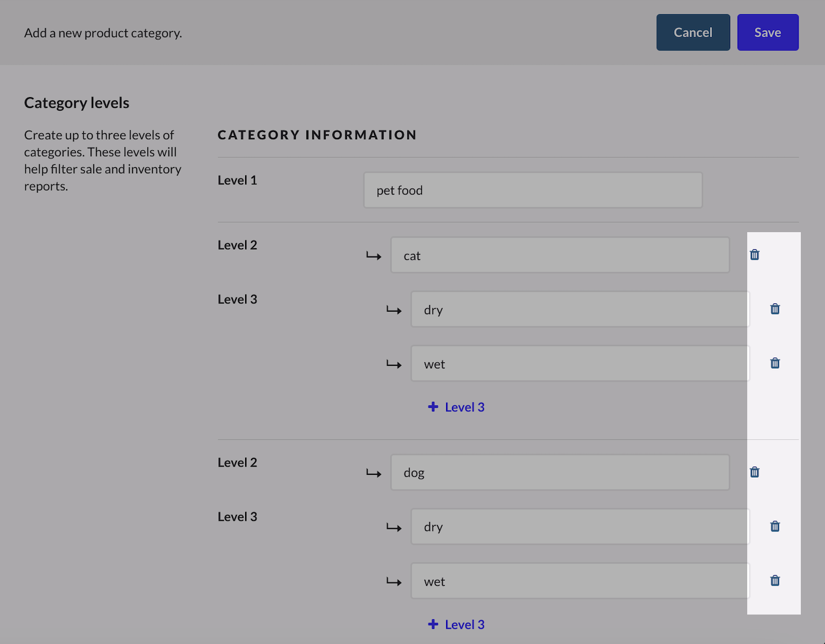825x644 pixels.
Task: Edit the "wet" field under dog
Action: pos(580,581)
